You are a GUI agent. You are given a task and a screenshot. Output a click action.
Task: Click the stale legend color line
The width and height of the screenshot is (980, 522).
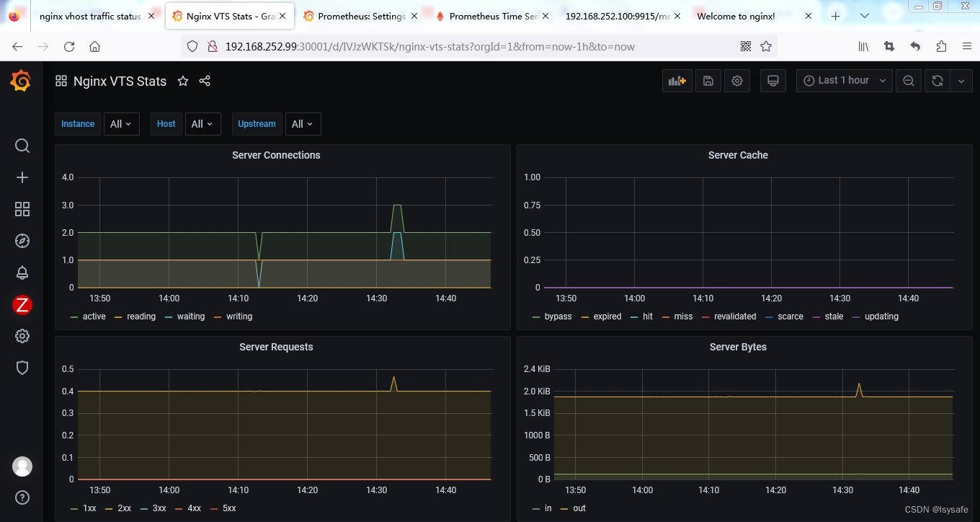click(x=816, y=317)
